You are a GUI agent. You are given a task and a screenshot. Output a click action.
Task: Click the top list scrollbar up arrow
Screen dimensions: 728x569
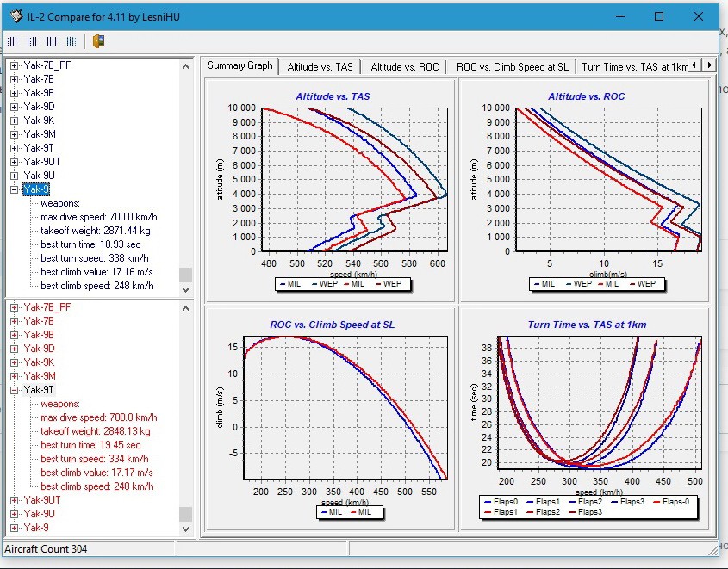tap(185, 66)
